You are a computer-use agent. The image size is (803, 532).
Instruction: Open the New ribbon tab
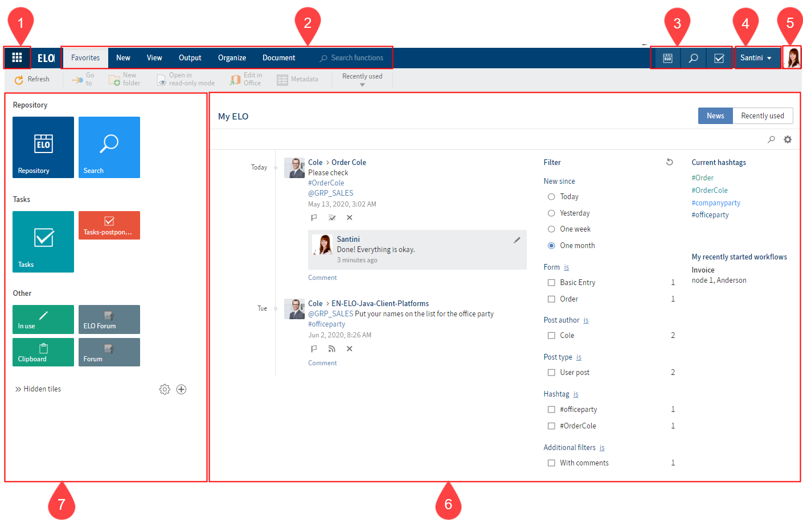(x=123, y=58)
